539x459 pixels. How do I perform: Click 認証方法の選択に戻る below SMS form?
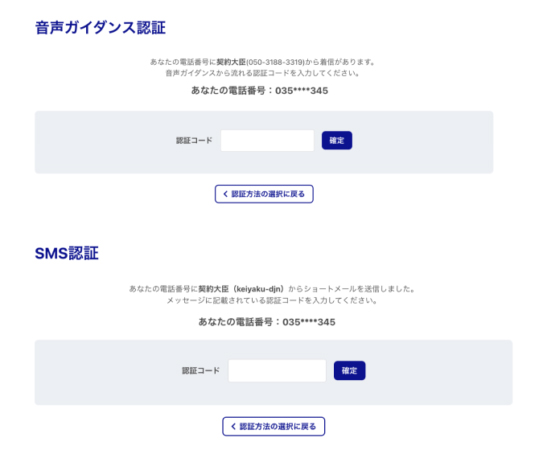tap(273, 426)
